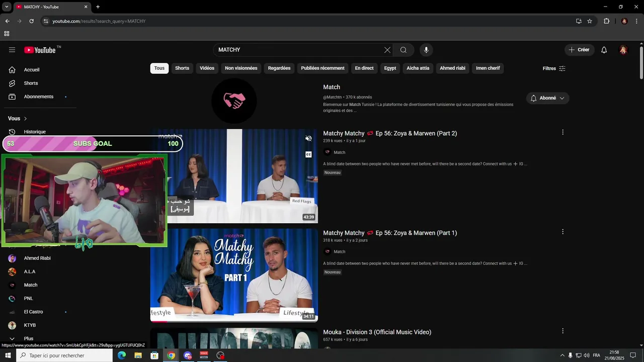
Task: Select the Regardées chip
Action: tap(279, 68)
